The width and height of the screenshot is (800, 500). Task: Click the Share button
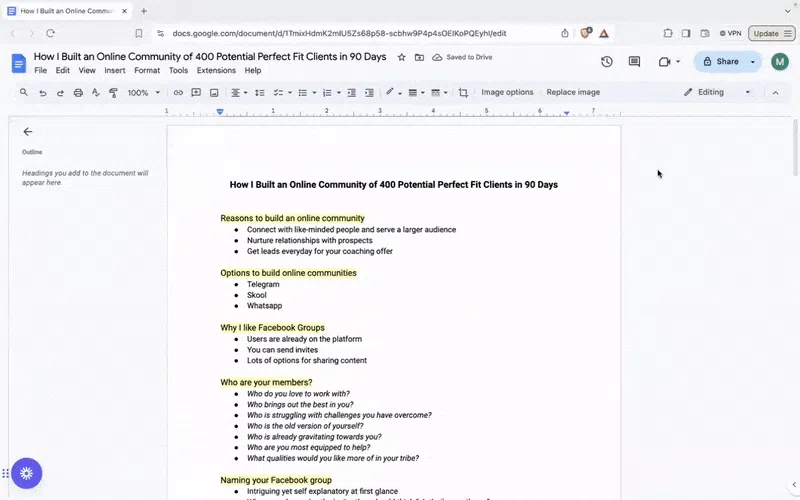720,62
